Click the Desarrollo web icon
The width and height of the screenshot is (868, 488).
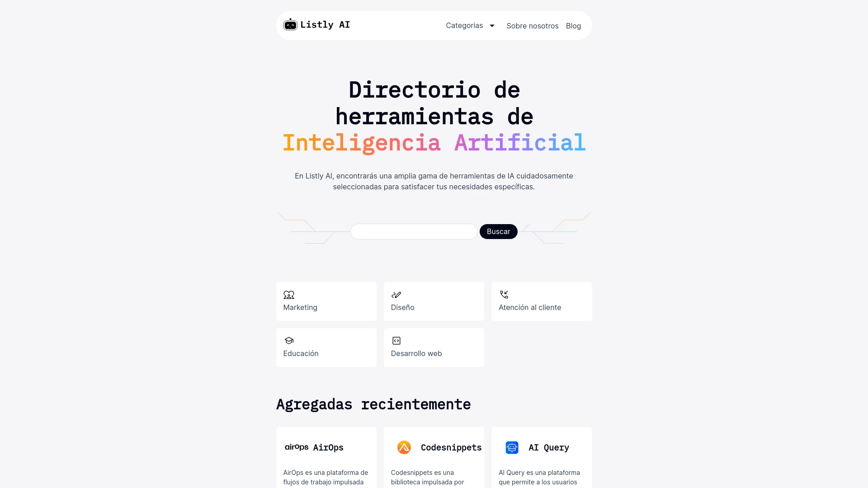396,341
